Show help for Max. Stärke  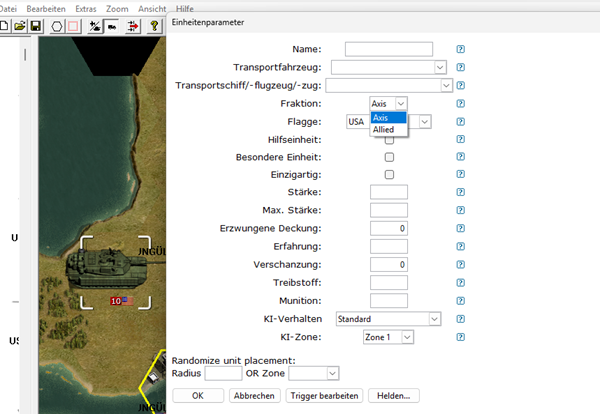pos(460,210)
